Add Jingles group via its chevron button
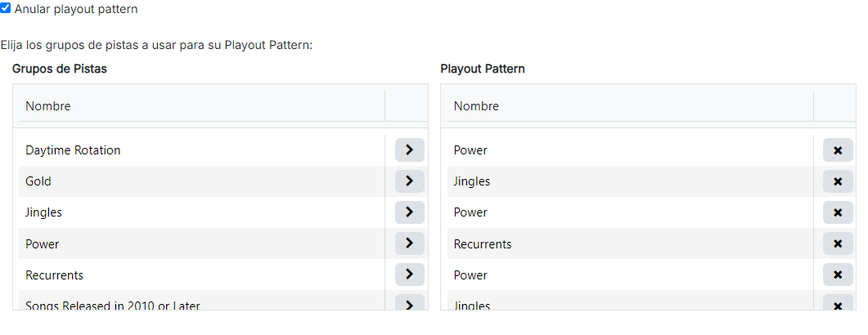This screenshot has width=868, height=335. tap(410, 212)
